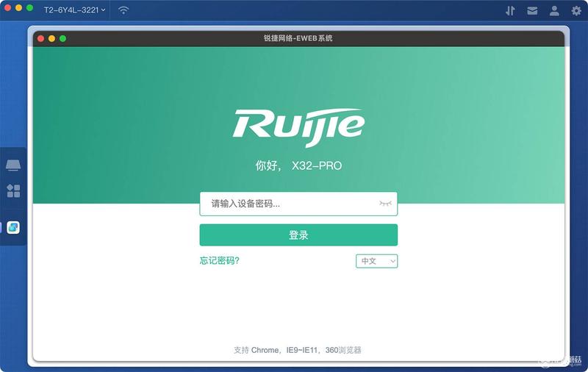
Task: Click the 你好, X32-PRO greeting text
Action: click(x=298, y=165)
